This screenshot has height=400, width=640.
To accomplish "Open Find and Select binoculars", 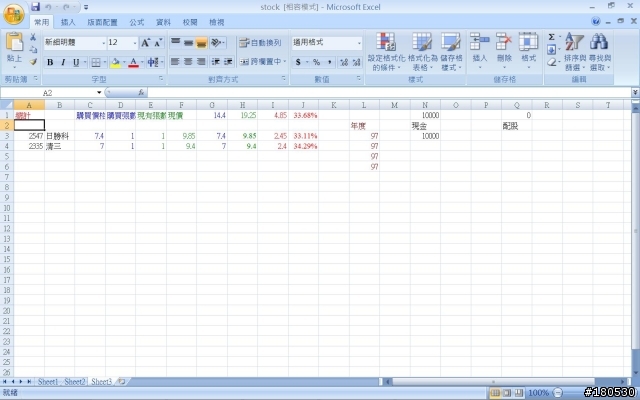I will pyautogui.click(x=599, y=51).
